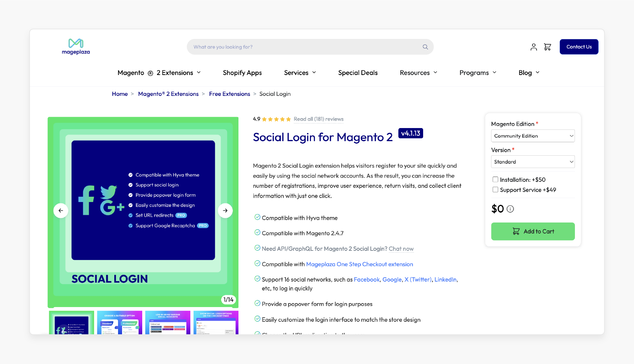This screenshot has width=634, height=364.
Task: Go to next image with right arrow
Action: [x=225, y=210]
